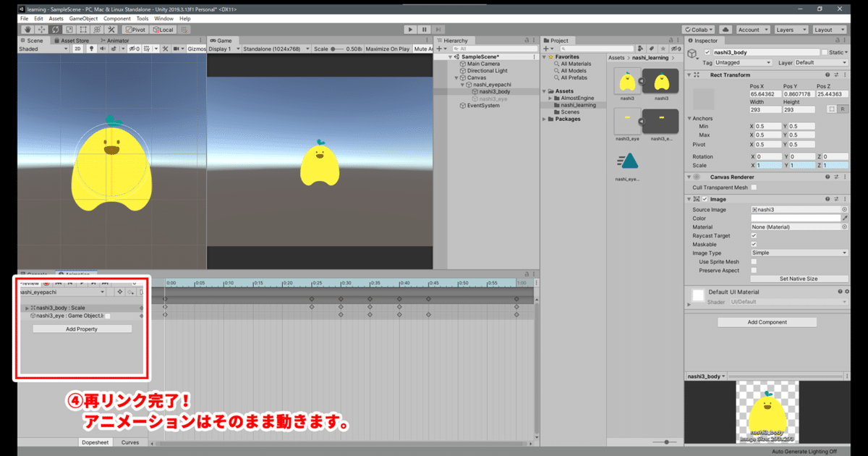Open Standalone (1024x768) resolution dropdown
Screen dimensions: 868x456
pos(275,49)
